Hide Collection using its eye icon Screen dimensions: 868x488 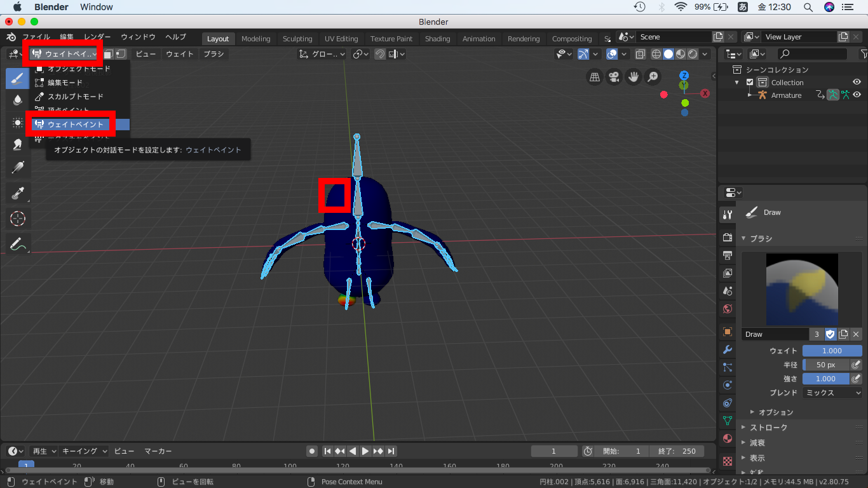[857, 83]
